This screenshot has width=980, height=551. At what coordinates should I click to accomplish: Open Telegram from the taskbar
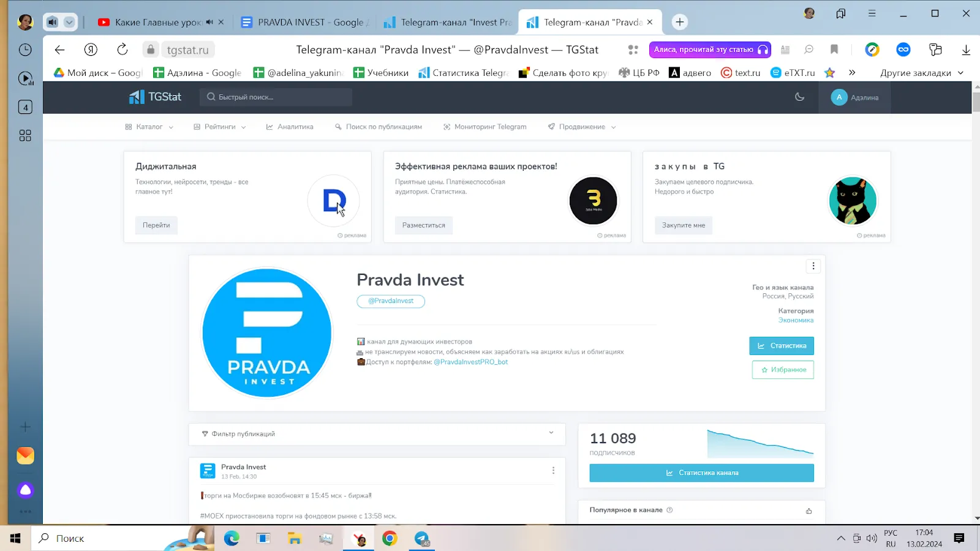422,538
